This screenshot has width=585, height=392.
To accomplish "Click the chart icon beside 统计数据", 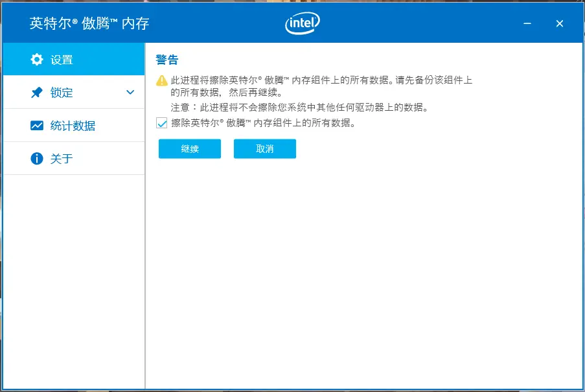I will click(37, 126).
